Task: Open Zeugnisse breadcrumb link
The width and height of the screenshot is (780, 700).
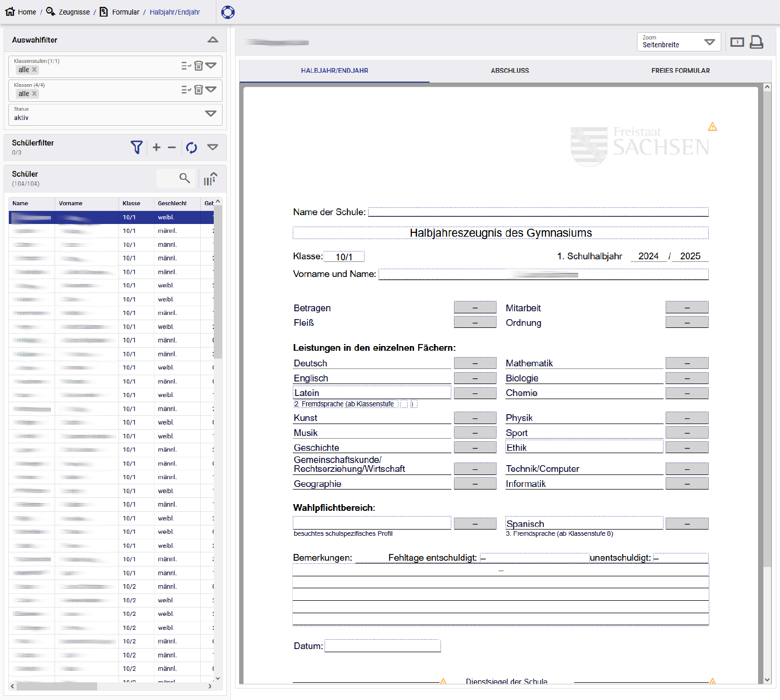Action: tap(68, 12)
